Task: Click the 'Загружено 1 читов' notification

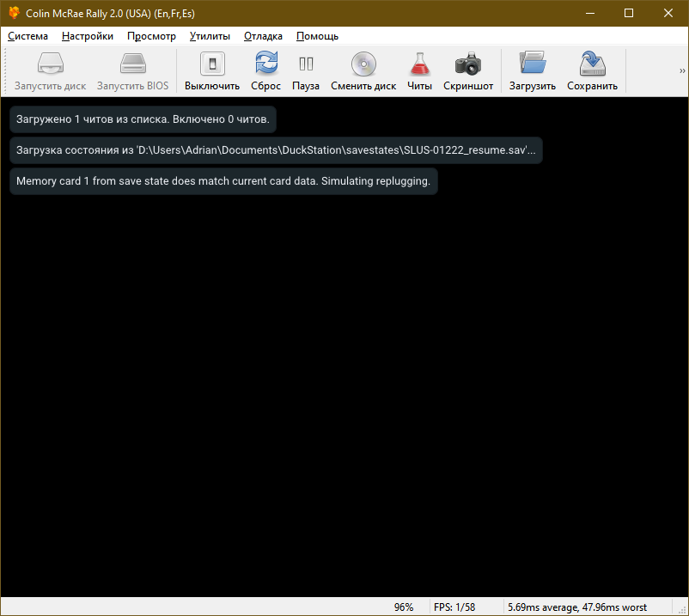Action: click(x=143, y=119)
